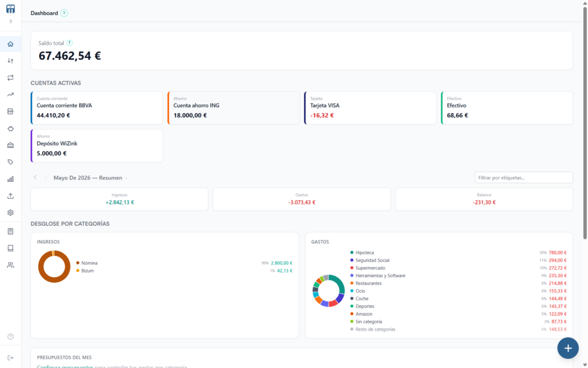
Task: Click the Balance -231,30 € summary card
Action: (483, 199)
